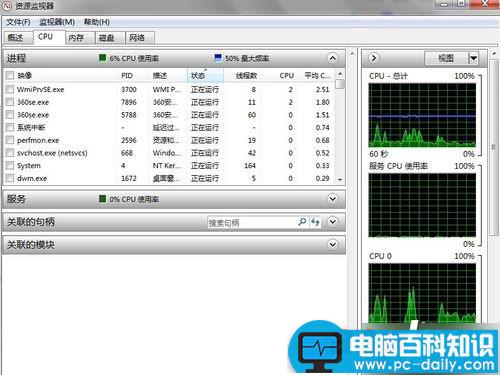Click green CPU 使用率 indicator in 进程 header
Image resolution: width=500 pixels, height=375 pixels.
pyautogui.click(x=102, y=58)
